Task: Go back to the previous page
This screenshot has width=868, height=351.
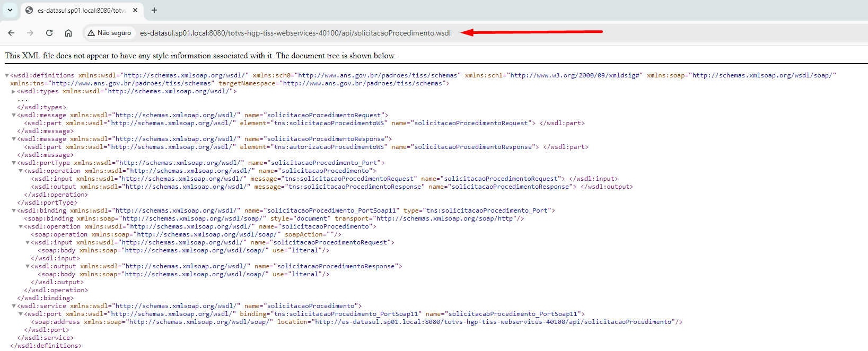Action: [x=11, y=33]
